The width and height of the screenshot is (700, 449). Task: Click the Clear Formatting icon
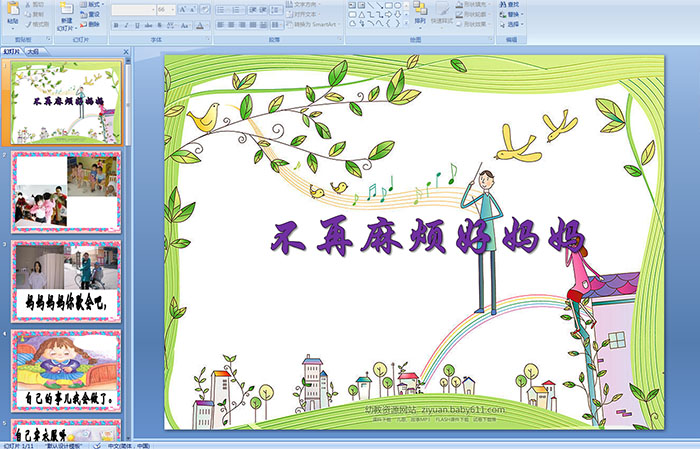coord(205,9)
